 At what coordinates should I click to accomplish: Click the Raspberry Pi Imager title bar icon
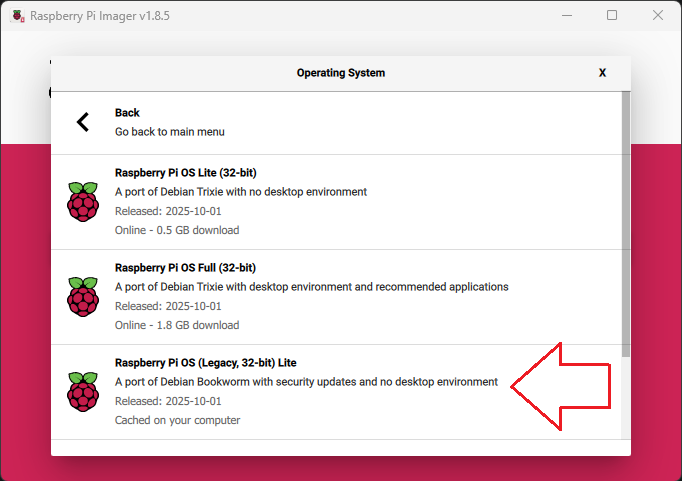pyautogui.click(x=18, y=15)
